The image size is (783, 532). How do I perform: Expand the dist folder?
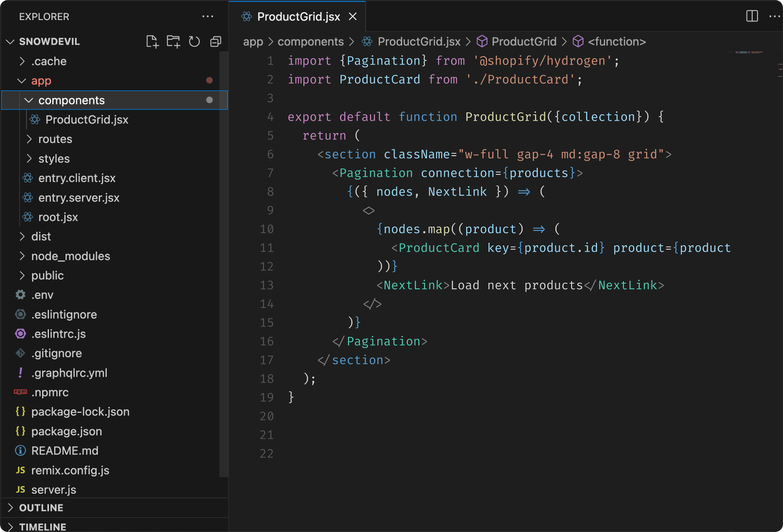coord(22,237)
